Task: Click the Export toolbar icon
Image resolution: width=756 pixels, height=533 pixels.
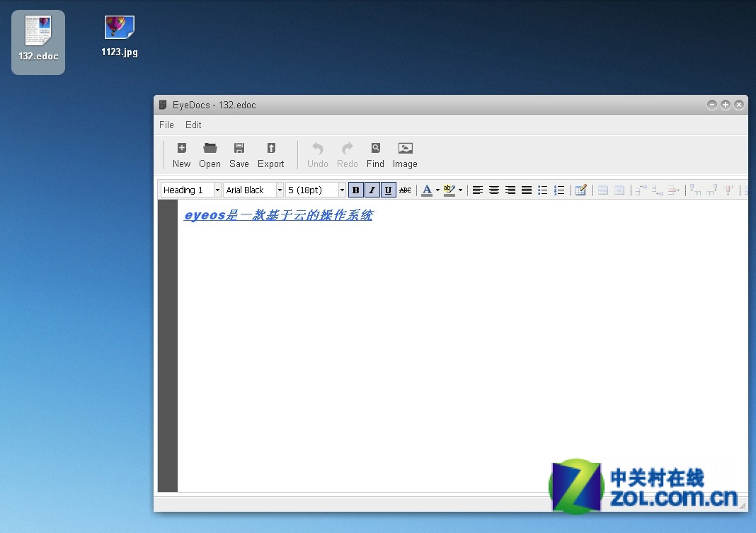Action: 271,148
